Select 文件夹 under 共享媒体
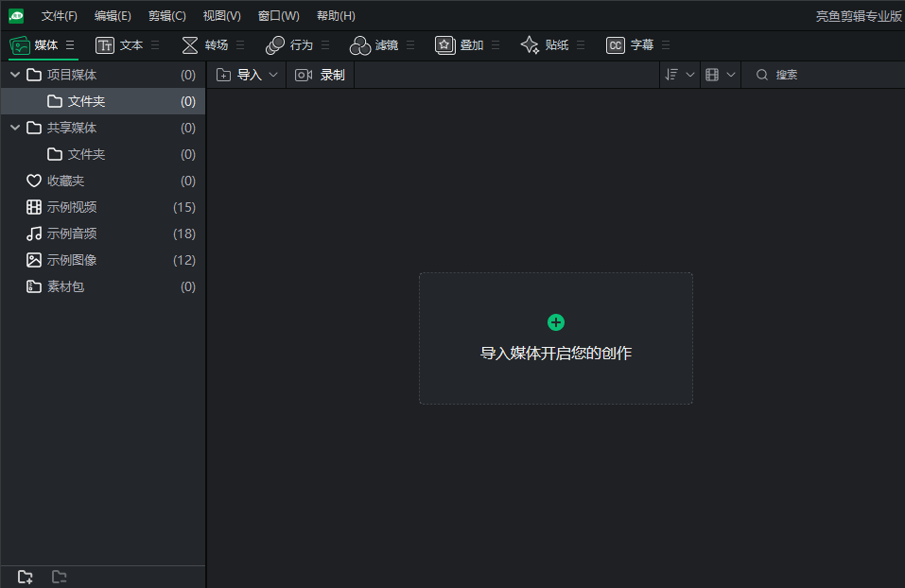905x588 pixels. pos(103,155)
